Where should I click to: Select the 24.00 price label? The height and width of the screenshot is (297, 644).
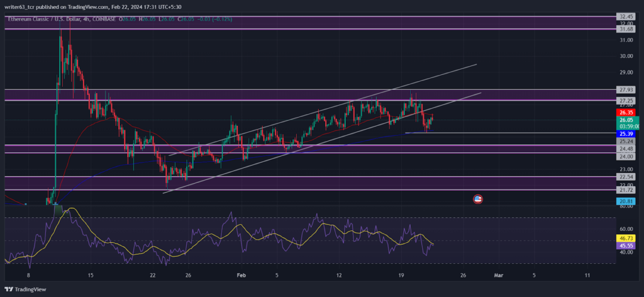click(626, 156)
